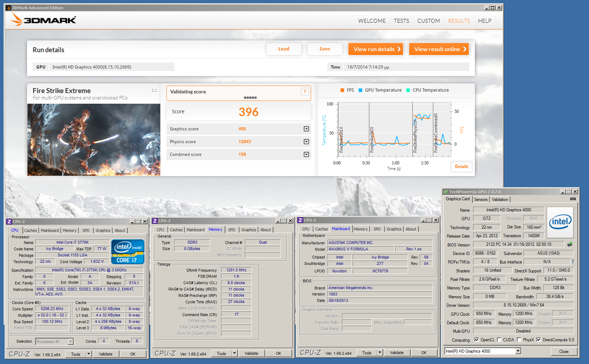The height and width of the screenshot is (364, 589).
Task: Click the DRAM Frequency value field
Action: pos(236,270)
